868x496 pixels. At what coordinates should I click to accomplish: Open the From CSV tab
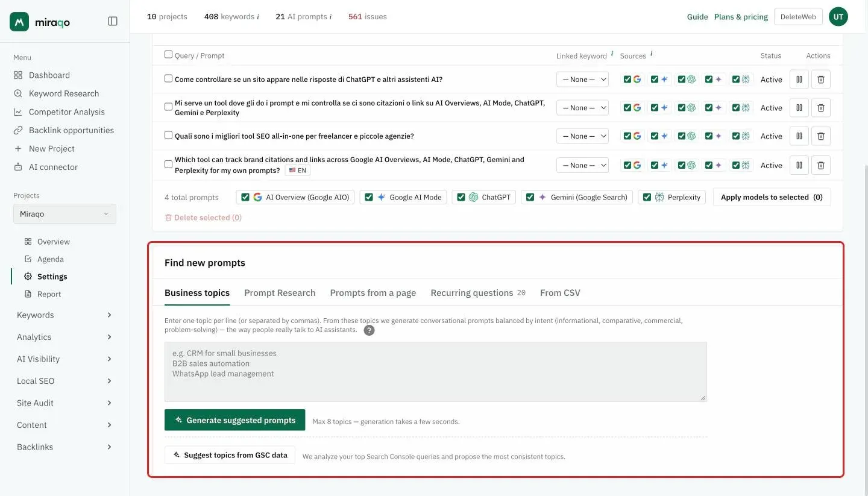(560, 293)
